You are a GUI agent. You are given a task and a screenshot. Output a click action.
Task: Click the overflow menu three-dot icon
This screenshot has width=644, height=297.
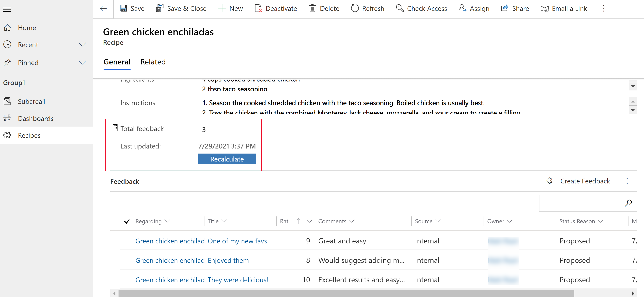click(603, 9)
